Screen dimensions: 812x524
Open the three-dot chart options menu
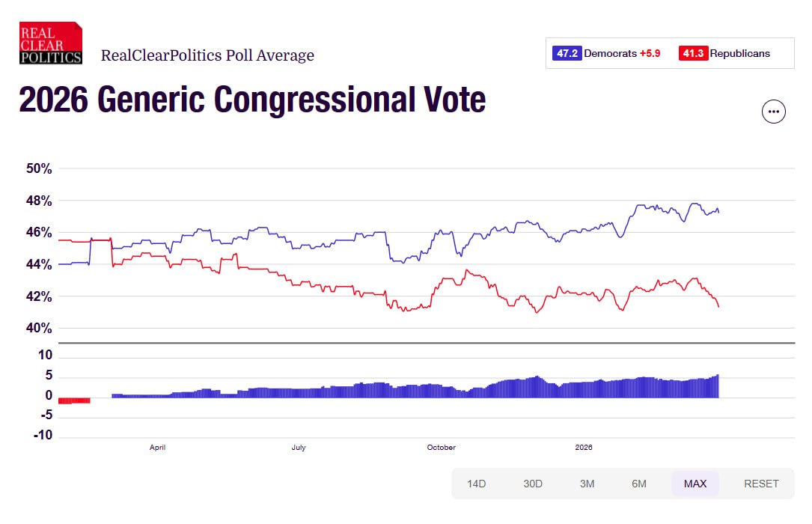(773, 112)
